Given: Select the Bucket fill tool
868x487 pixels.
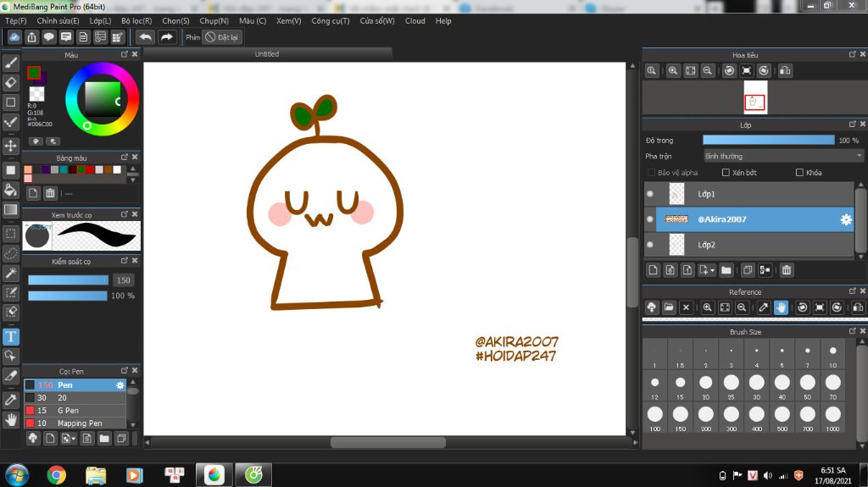Looking at the screenshot, I should (10, 190).
